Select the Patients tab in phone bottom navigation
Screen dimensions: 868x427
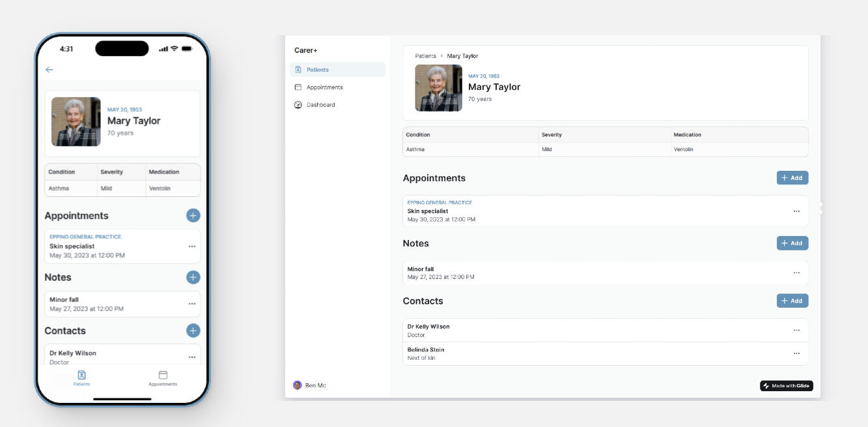[x=82, y=379]
